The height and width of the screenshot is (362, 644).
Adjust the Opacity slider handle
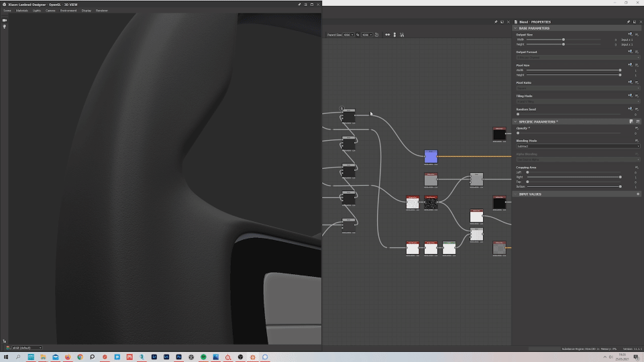518,133
